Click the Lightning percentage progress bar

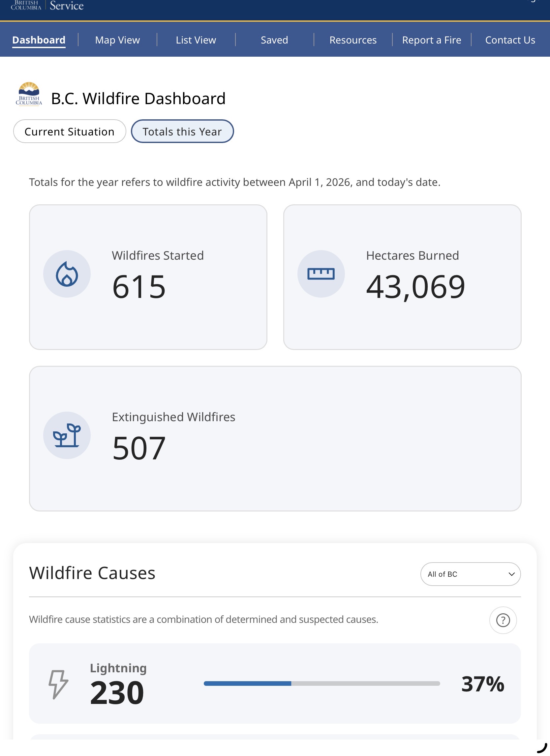(x=322, y=683)
